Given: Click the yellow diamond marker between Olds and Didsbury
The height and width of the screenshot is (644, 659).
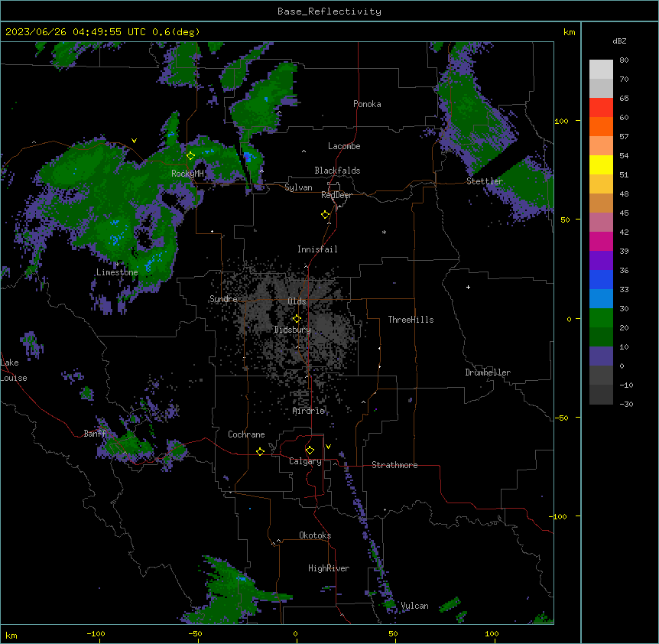Looking at the screenshot, I should [x=297, y=319].
